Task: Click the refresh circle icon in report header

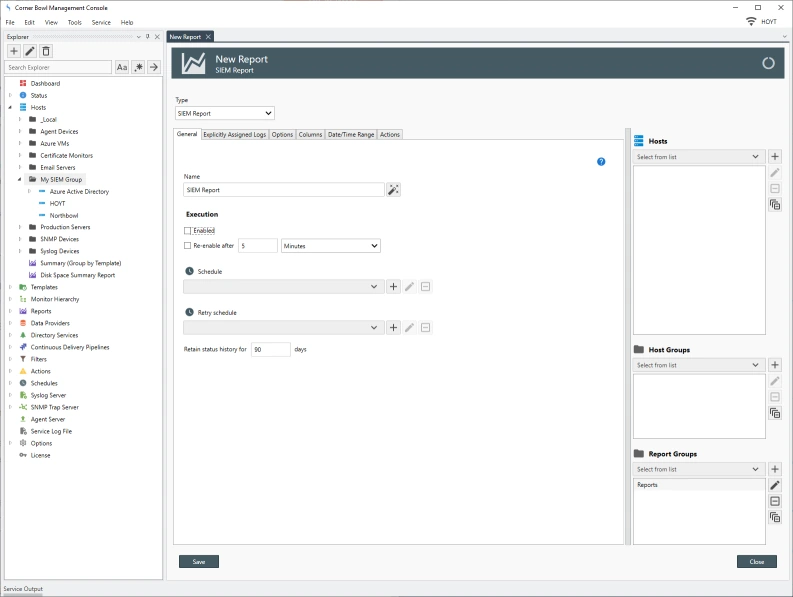Action: (x=768, y=63)
